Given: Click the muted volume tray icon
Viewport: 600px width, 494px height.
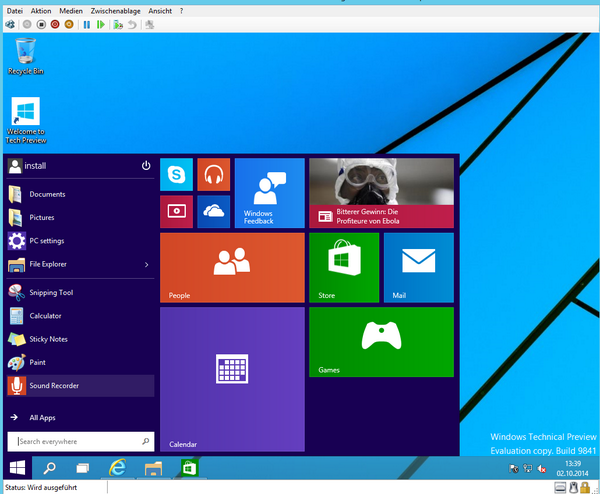Looking at the screenshot, I should click(x=541, y=468).
